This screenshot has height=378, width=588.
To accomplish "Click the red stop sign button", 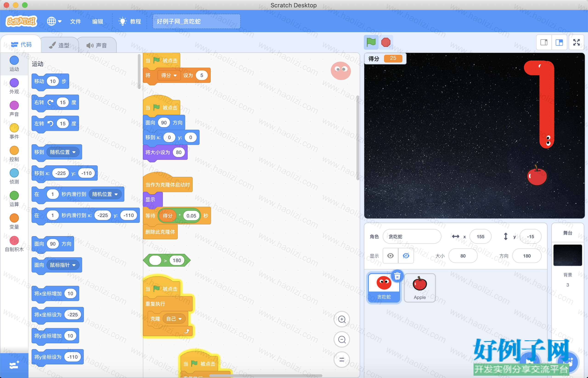I will 386,42.
